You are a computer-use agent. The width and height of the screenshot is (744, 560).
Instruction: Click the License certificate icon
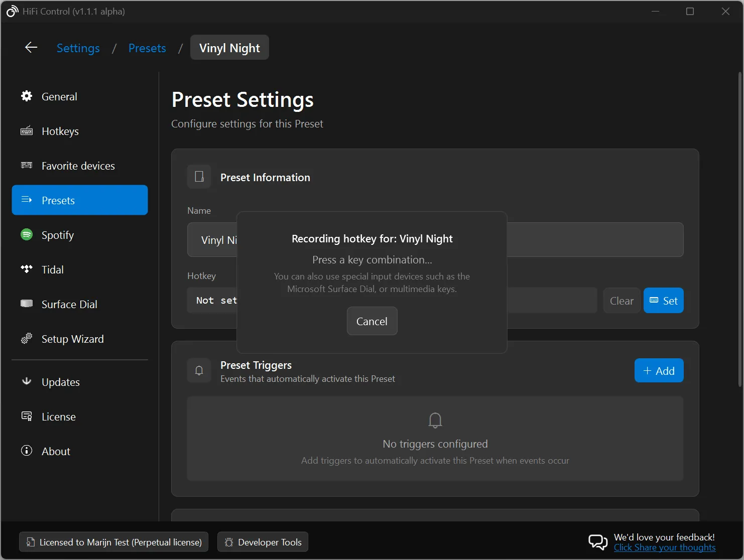tap(26, 416)
